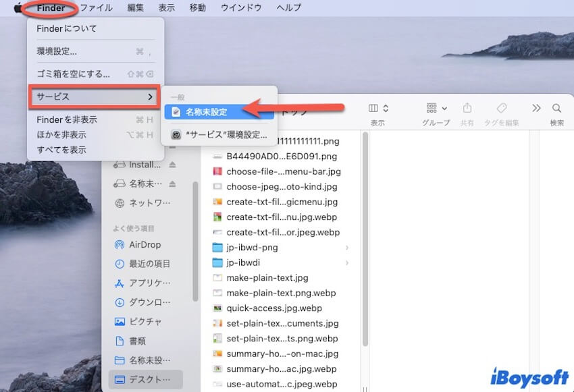Open the ファイル menu in menu bar
574x392 pixels.
click(96, 8)
